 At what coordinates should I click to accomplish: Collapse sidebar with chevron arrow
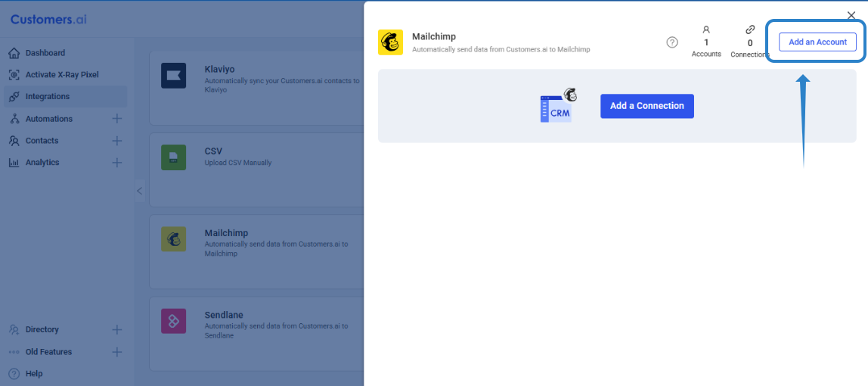pyautogui.click(x=139, y=191)
